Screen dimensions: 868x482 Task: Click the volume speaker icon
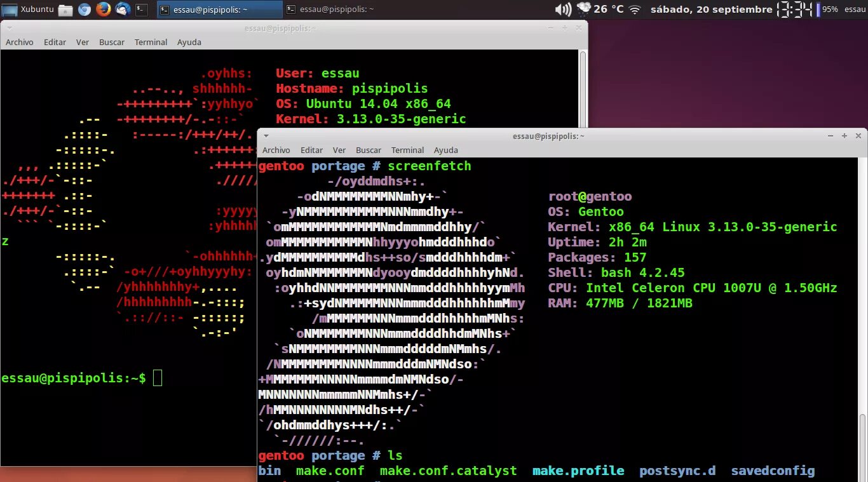tap(563, 9)
